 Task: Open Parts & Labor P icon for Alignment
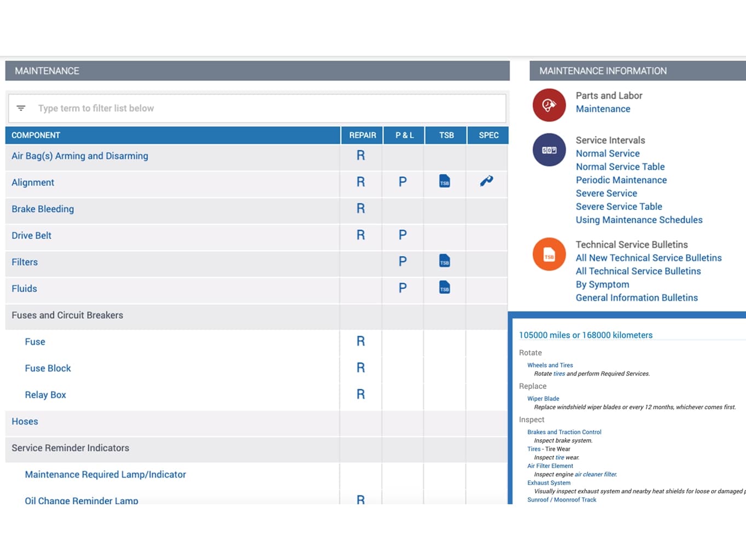403,182
